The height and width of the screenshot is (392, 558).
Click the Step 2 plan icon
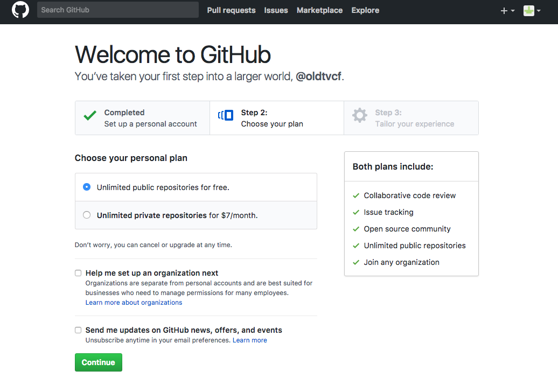226,115
